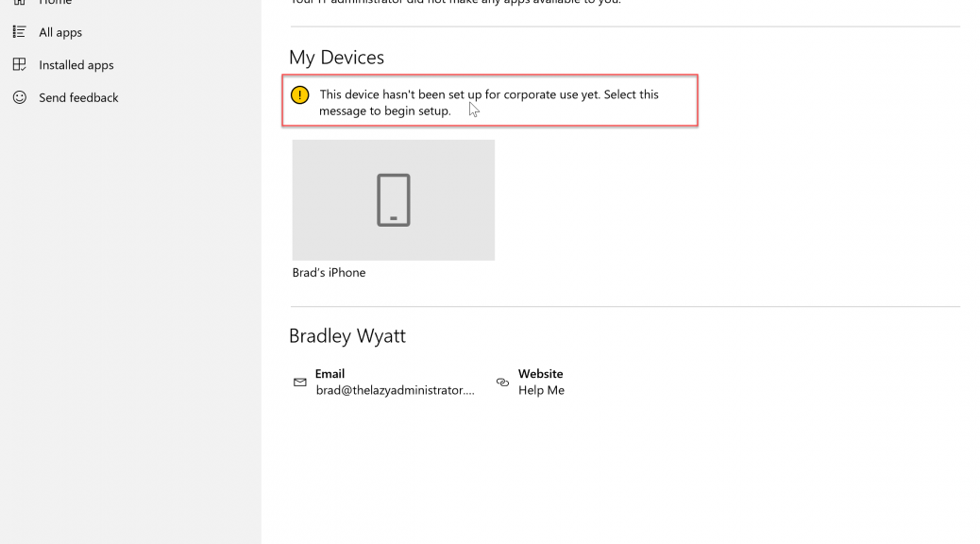The width and height of the screenshot is (980, 544).
Task: Select the corporate setup message to begin setup
Action: 489,101
